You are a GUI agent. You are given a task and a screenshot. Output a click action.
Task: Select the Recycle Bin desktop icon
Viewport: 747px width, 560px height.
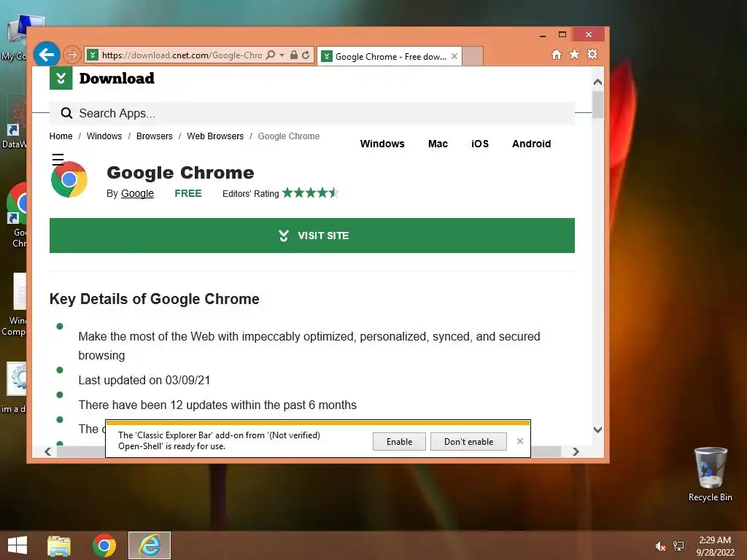coord(711,474)
